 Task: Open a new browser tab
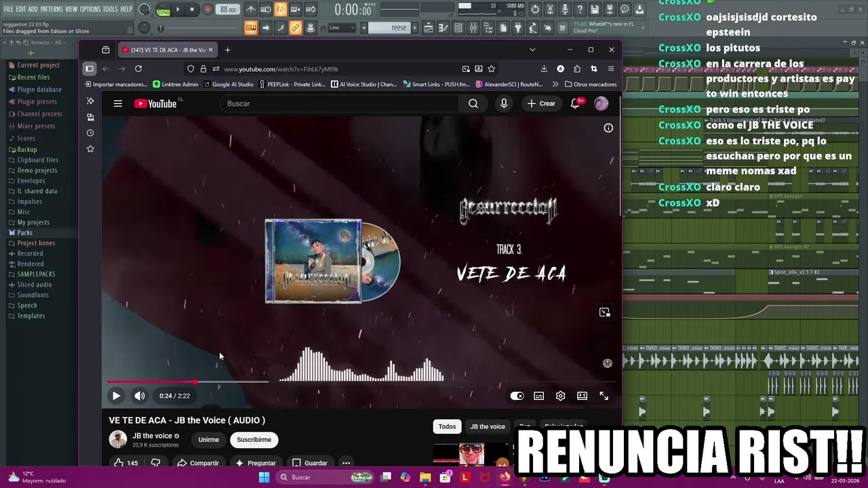[227, 49]
